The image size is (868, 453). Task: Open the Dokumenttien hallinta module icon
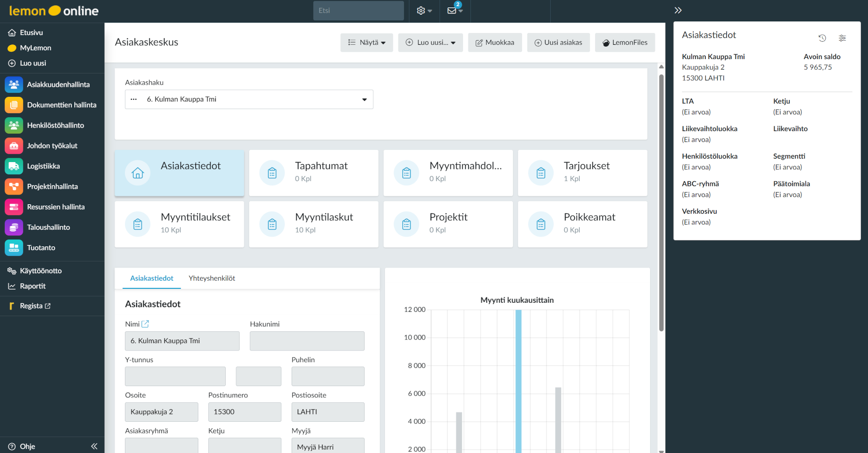click(13, 105)
